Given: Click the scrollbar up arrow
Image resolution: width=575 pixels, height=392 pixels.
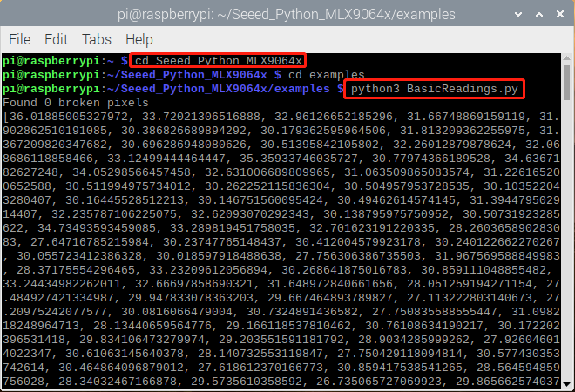Looking at the screenshot, I should [566, 58].
